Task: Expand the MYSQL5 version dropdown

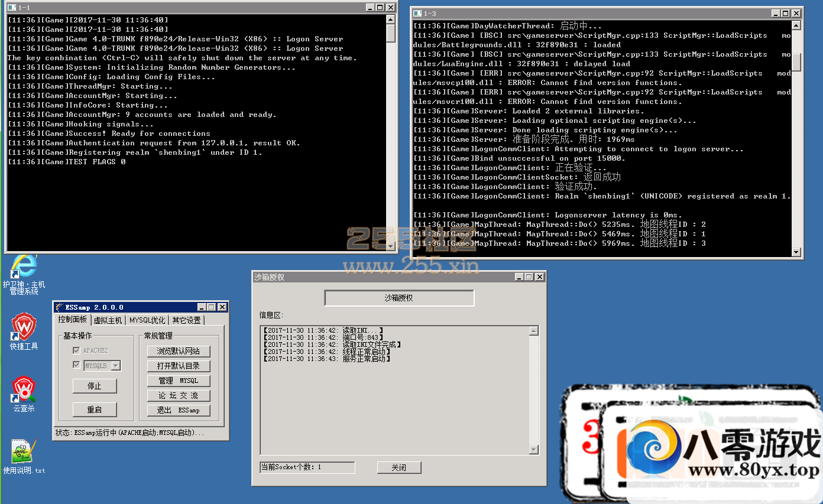Action: pos(115,366)
